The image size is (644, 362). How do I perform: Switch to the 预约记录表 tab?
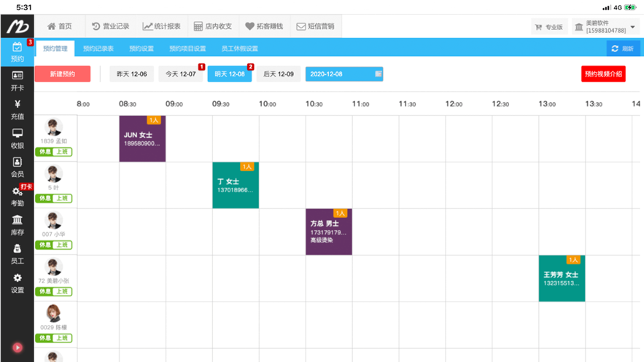pyautogui.click(x=98, y=48)
